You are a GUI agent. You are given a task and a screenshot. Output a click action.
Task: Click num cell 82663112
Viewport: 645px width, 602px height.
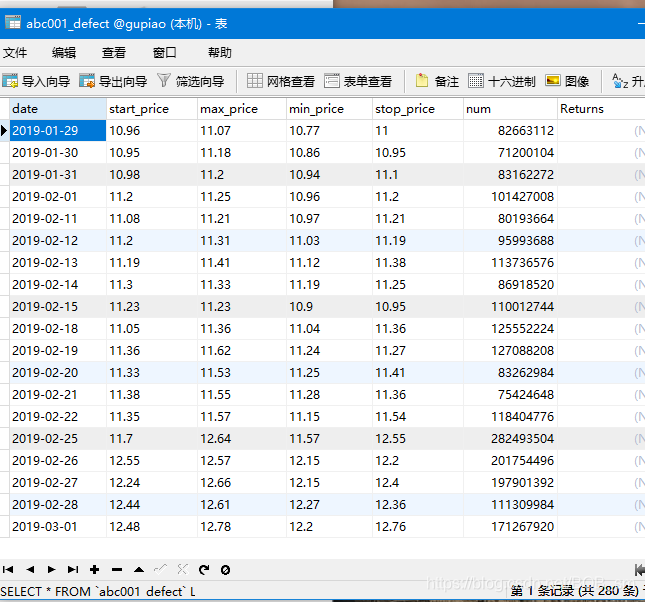(x=510, y=130)
